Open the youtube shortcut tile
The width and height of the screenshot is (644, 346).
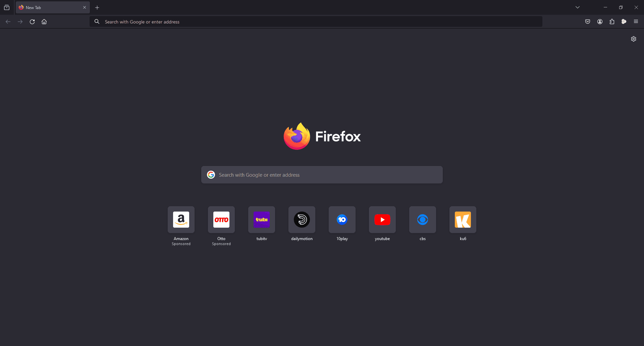click(x=382, y=220)
